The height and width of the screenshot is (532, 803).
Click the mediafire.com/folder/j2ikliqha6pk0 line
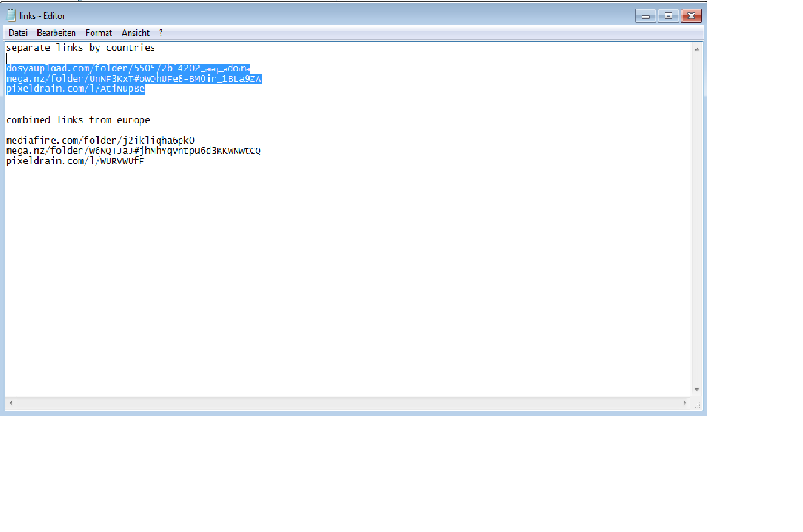[100, 140]
